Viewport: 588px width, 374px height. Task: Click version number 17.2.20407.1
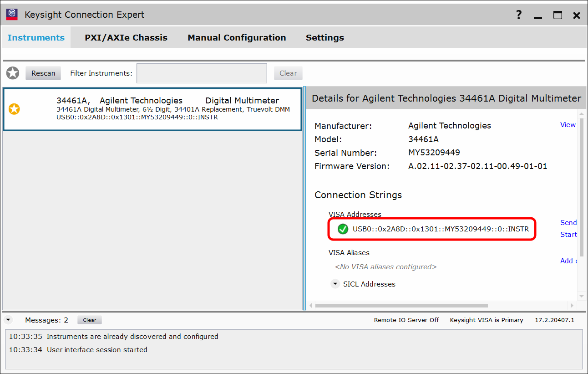click(x=554, y=320)
